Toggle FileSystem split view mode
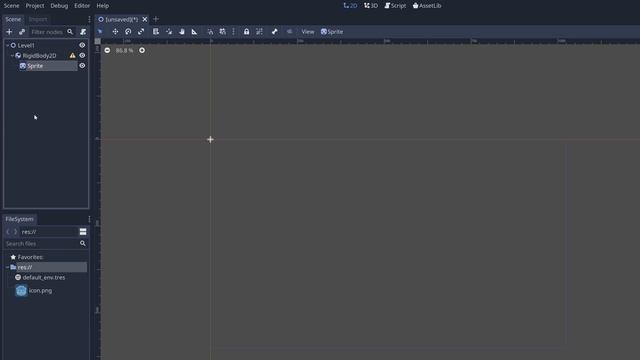The height and width of the screenshot is (360, 640). (83, 232)
